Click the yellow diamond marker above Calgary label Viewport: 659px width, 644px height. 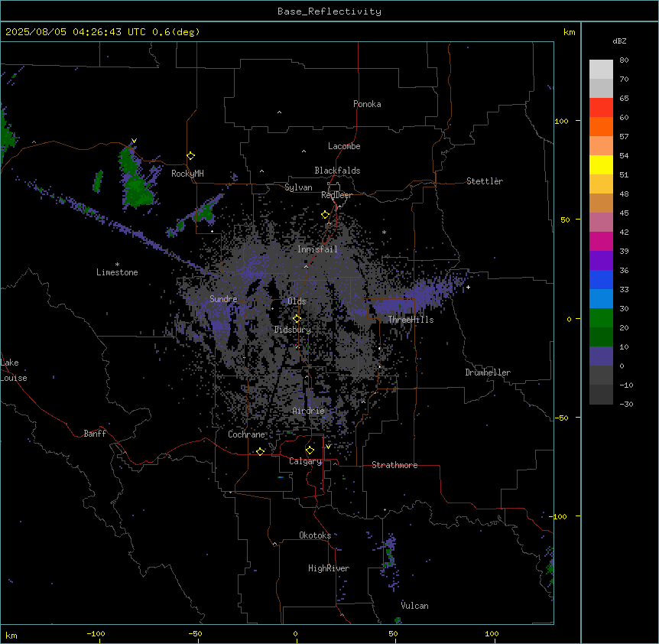click(x=310, y=450)
